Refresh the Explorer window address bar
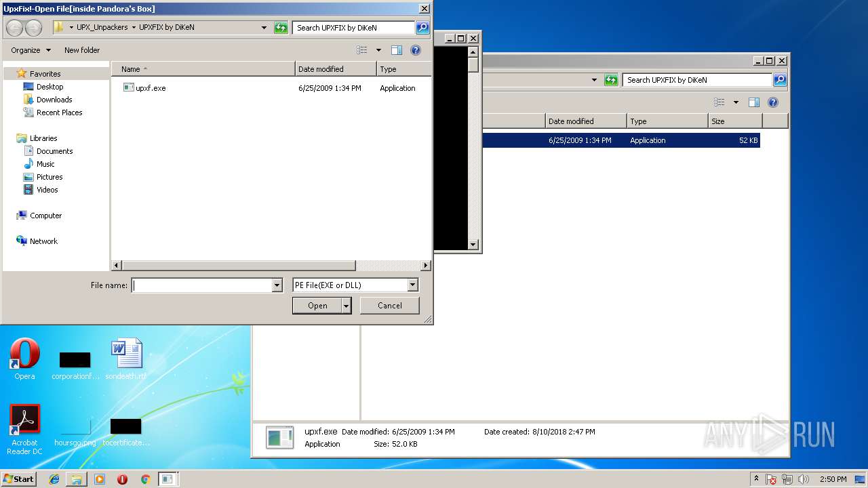The width and height of the screenshot is (868, 488). click(x=611, y=80)
